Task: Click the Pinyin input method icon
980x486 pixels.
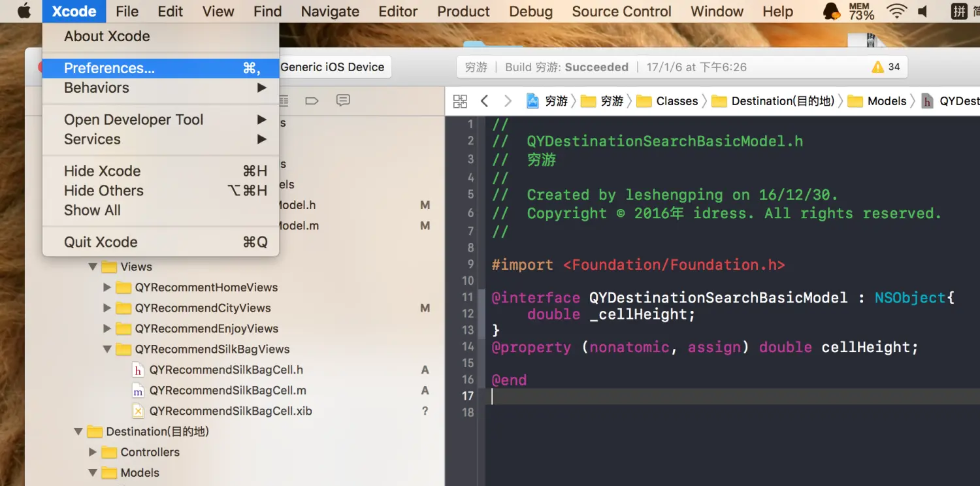Action: click(x=959, y=11)
